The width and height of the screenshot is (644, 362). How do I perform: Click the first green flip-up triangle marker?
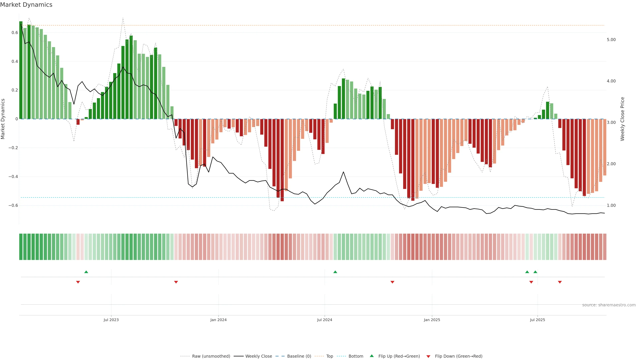(86, 272)
